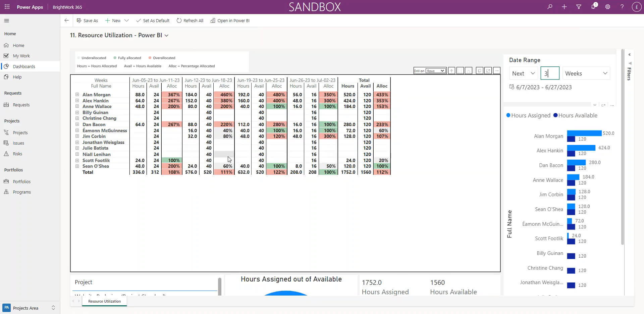The width and height of the screenshot is (644, 314).
Task: Click inside the weeks number input field
Action: [x=550, y=73]
